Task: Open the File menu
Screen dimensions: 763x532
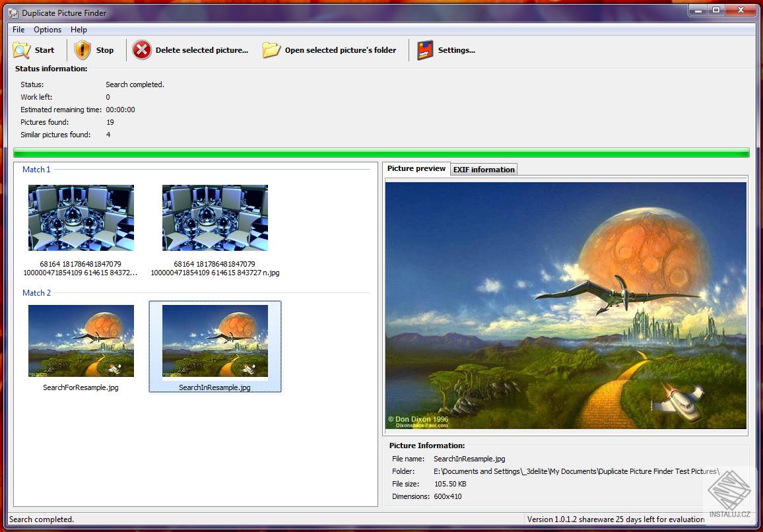Action: coord(18,30)
